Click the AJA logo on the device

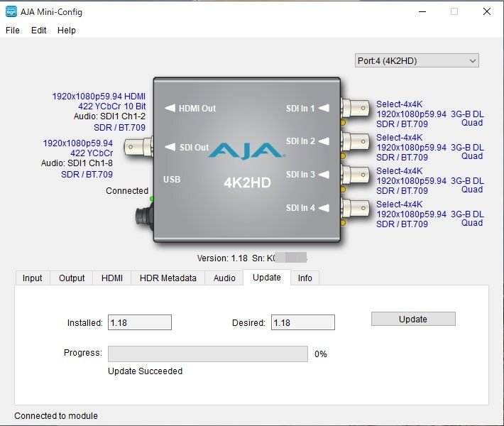click(x=246, y=151)
